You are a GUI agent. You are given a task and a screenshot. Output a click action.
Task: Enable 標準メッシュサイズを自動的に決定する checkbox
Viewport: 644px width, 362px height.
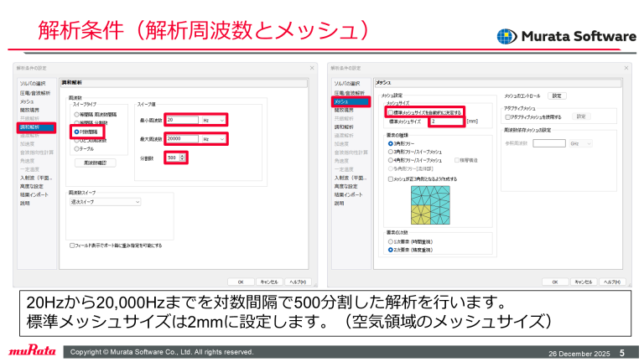tap(389, 111)
